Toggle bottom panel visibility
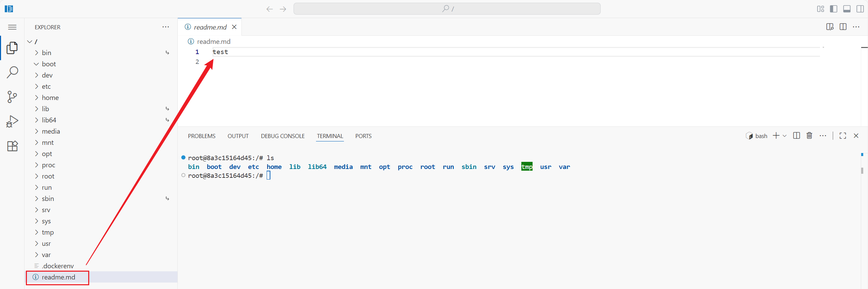This screenshot has height=289, width=868. tap(847, 9)
